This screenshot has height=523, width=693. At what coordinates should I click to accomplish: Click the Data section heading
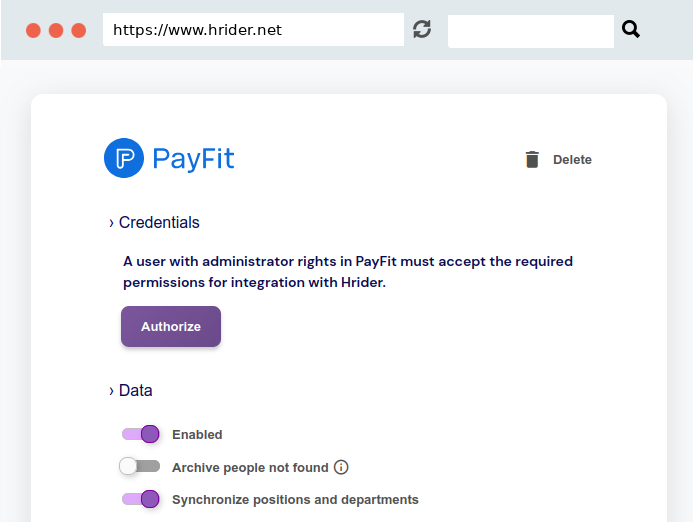136,390
